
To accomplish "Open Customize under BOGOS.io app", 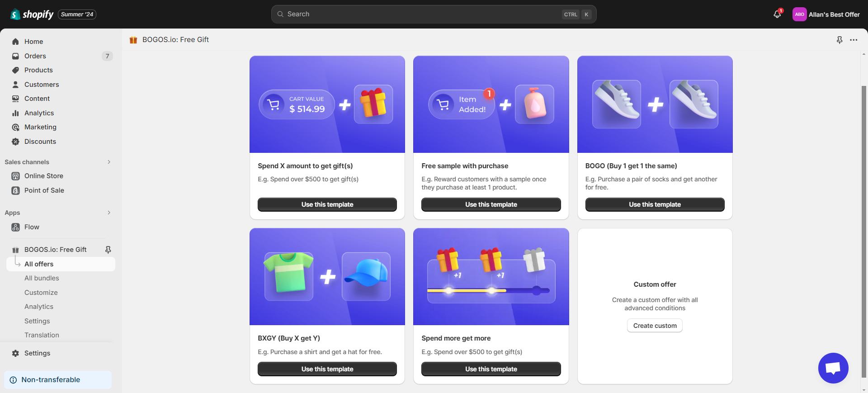I will point(41,293).
